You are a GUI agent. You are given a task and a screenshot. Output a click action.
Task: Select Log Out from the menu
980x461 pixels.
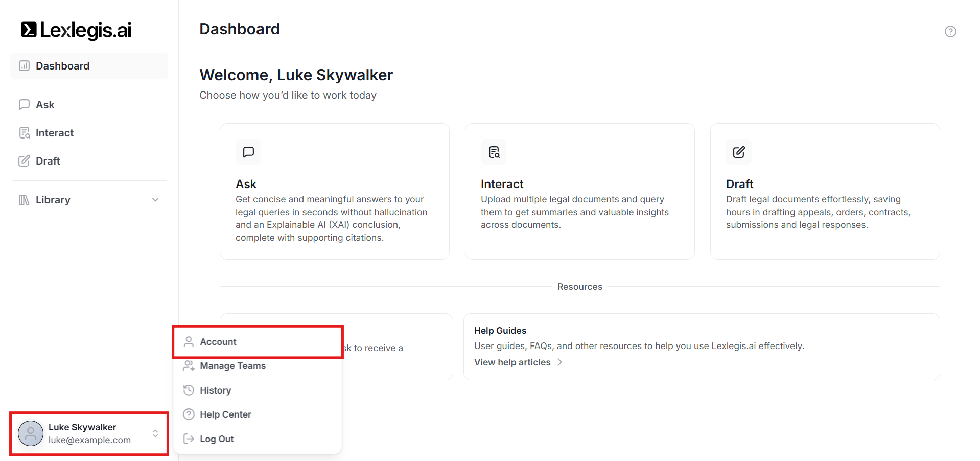pos(217,439)
